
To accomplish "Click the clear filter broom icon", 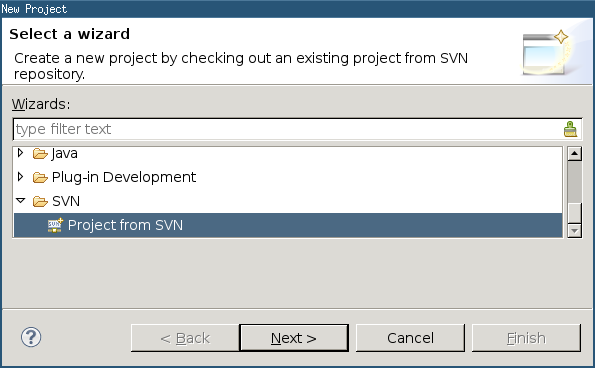I will [x=570, y=129].
